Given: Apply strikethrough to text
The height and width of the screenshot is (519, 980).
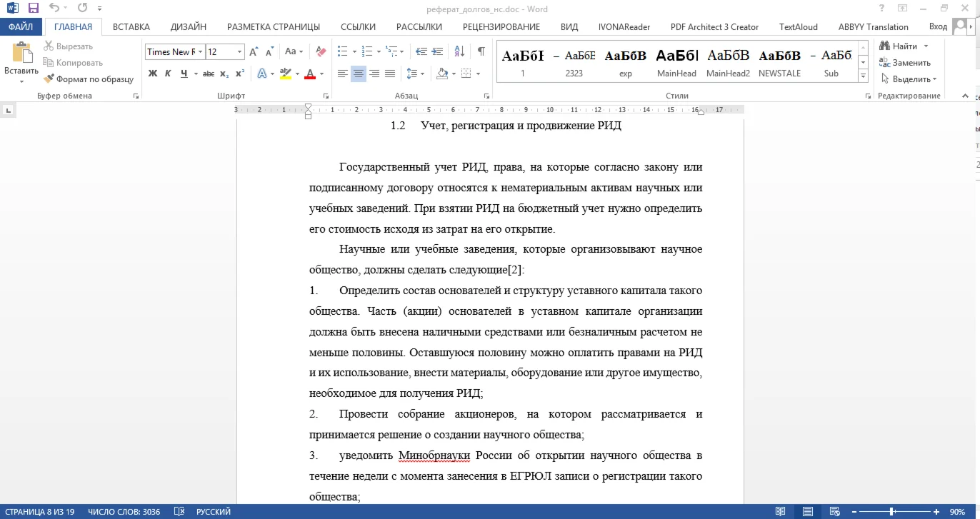Looking at the screenshot, I should [209, 74].
